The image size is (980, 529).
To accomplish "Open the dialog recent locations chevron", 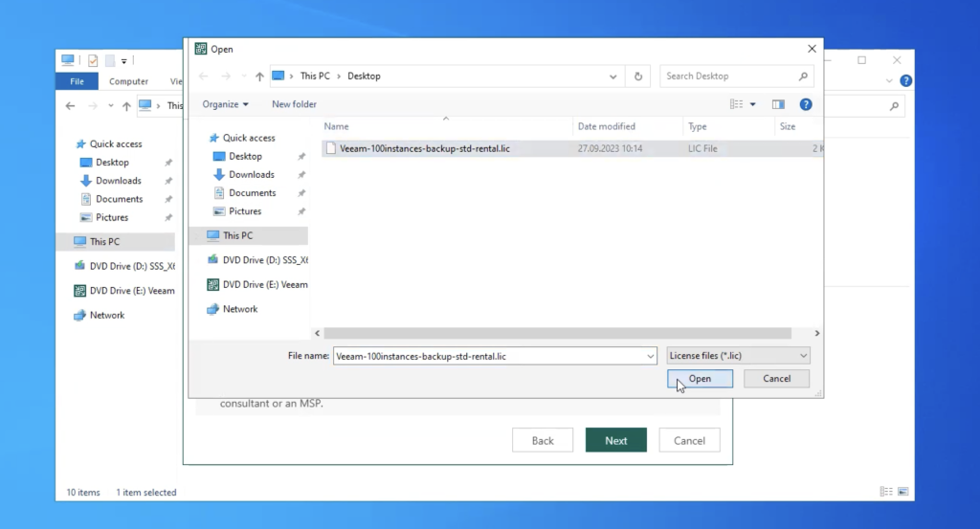I will [244, 77].
